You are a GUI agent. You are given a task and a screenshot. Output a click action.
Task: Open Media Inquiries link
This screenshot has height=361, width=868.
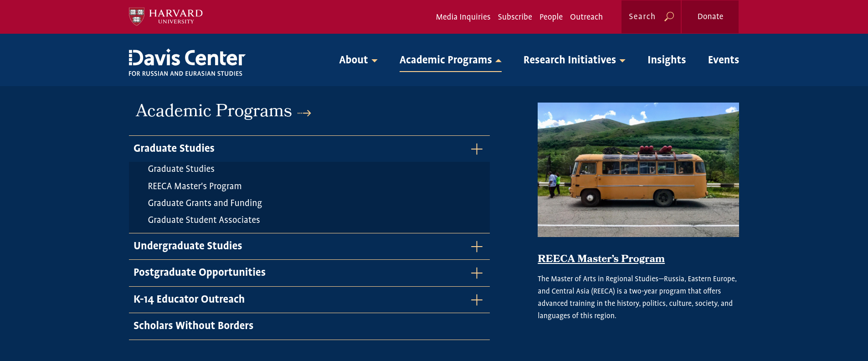(x=463, y=17)
